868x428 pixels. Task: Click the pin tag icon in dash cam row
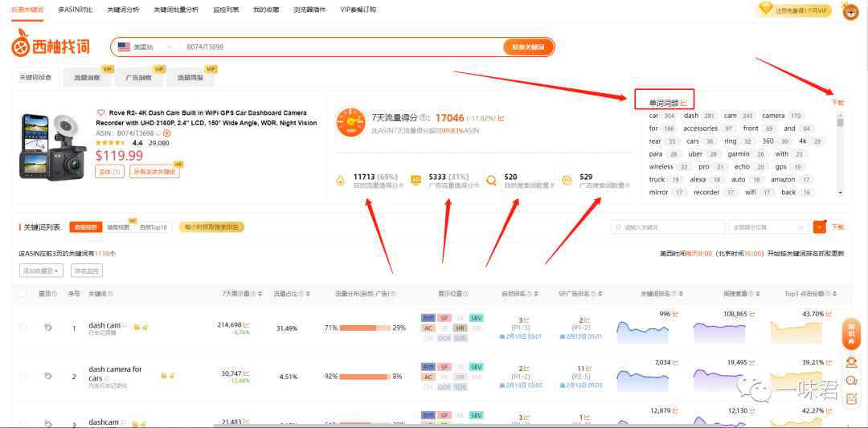pos(48,328)
